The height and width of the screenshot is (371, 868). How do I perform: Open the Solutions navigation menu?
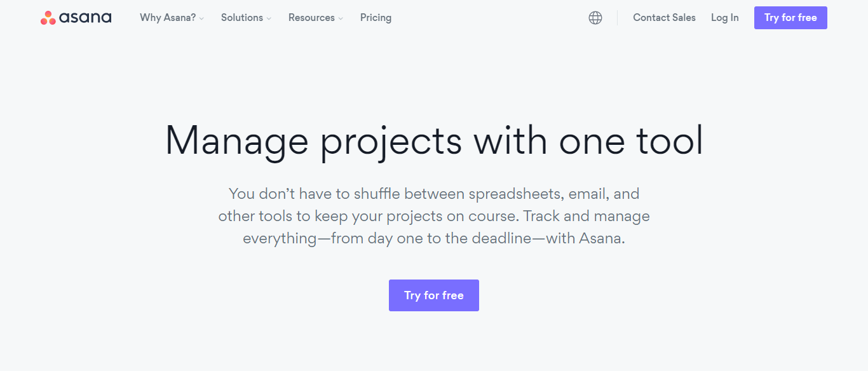point(241,17)
